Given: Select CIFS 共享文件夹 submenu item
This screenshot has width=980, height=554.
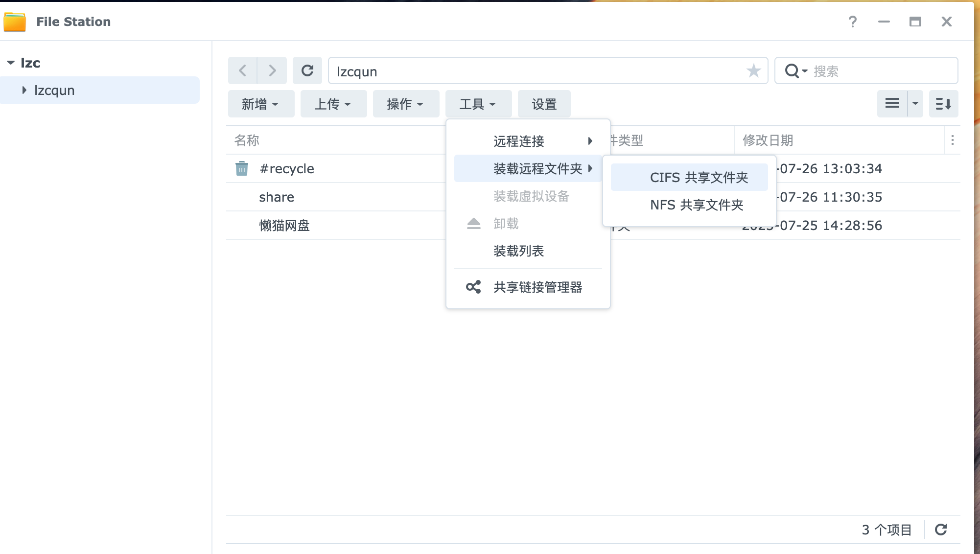Looking at the screenshot, I should click(x=699, y=177).
